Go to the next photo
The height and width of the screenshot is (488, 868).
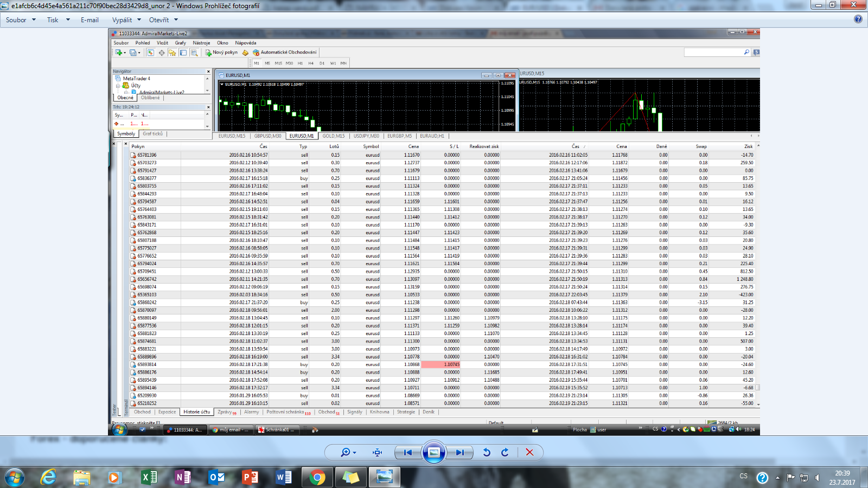pyautogui.click(x=460, y=452)
